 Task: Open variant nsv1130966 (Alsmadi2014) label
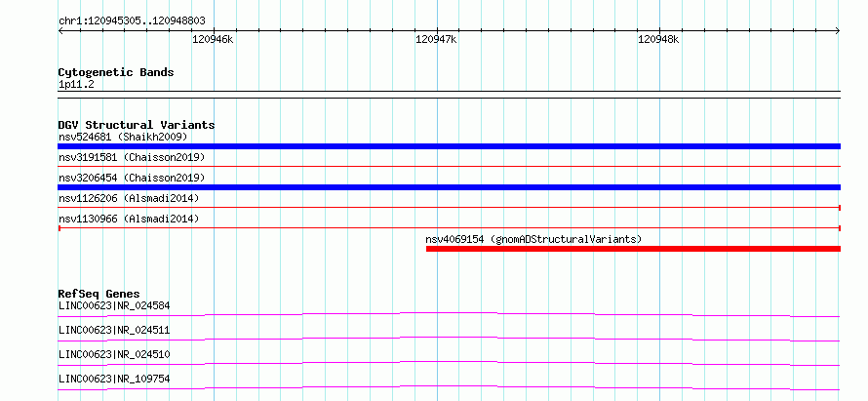(129, 219)
